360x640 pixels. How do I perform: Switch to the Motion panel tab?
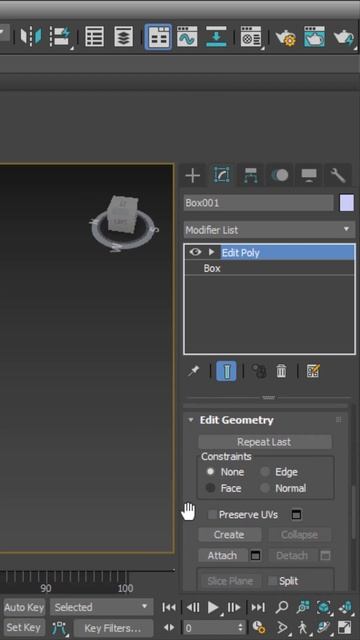point(280,176)
